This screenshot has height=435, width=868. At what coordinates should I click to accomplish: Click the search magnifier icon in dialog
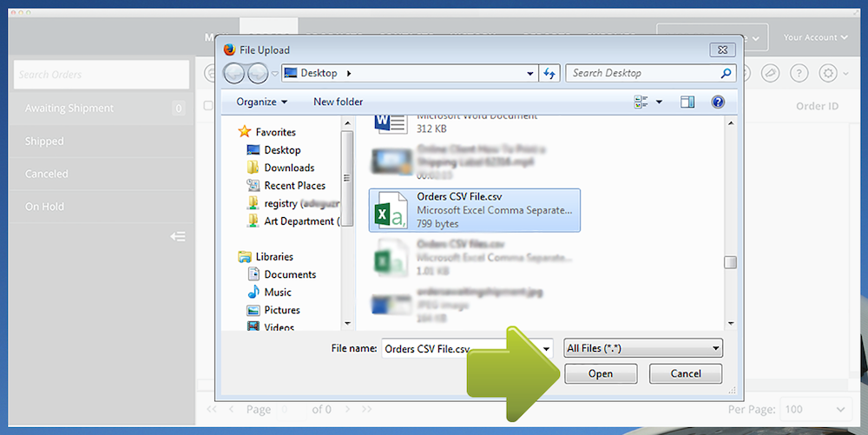tap(727, 73)
